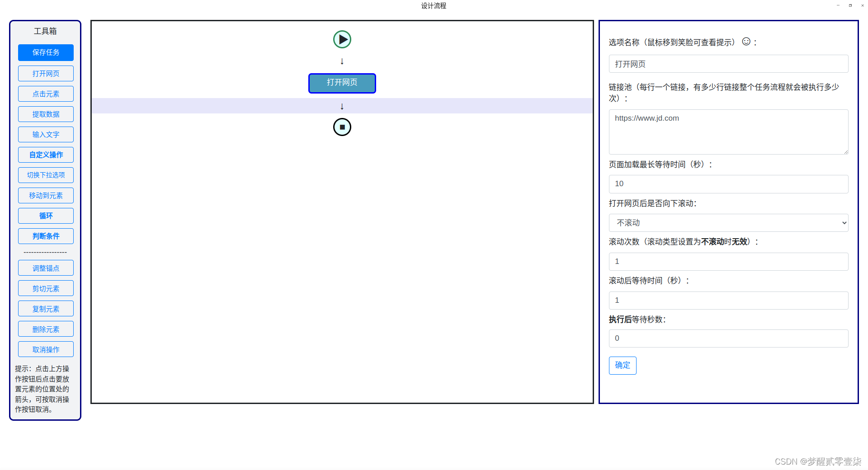The width and height of the screenshot is (868, 470).
Task: Focus the 执行后等待秒数 input field
Action: pos(728,338)
